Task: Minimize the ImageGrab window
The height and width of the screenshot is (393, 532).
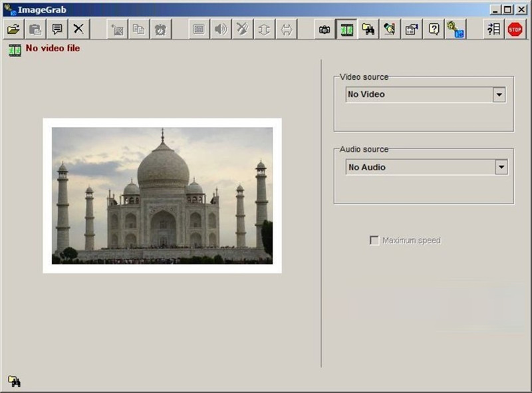Action: coord(495,9)
